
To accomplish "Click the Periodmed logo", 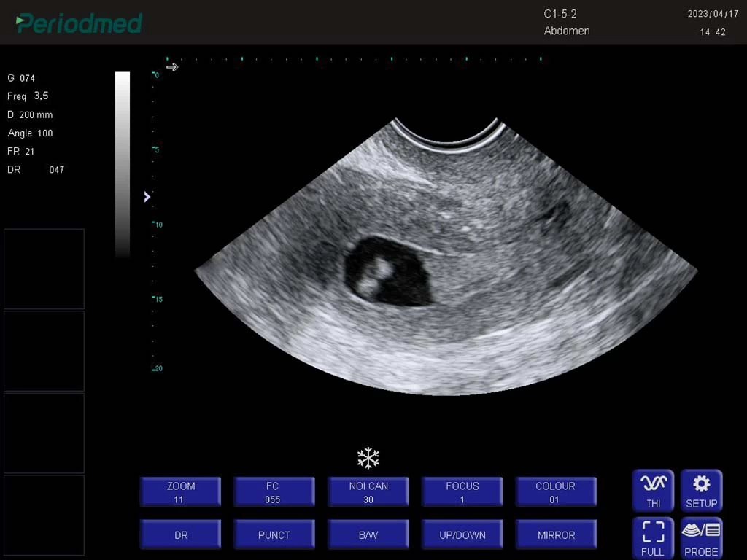I will [x=79, y=23].
